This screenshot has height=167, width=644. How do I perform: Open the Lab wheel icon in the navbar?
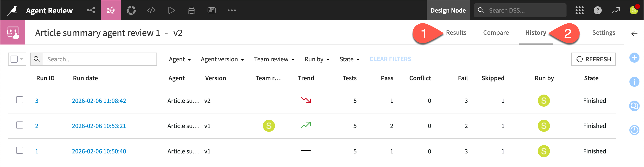[131, 10]
